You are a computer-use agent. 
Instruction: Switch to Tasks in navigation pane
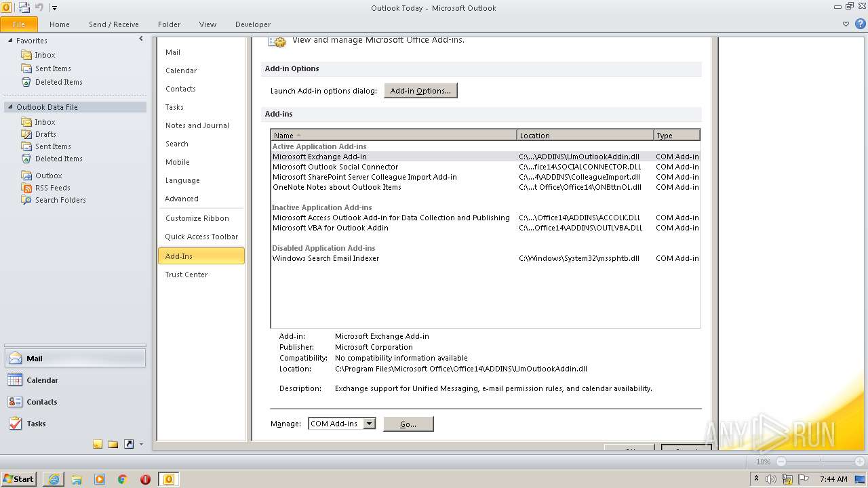click(75, 424)
